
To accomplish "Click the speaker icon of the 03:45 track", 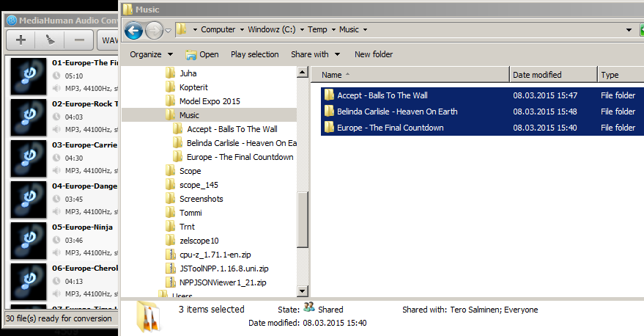I will coord(56,211).
